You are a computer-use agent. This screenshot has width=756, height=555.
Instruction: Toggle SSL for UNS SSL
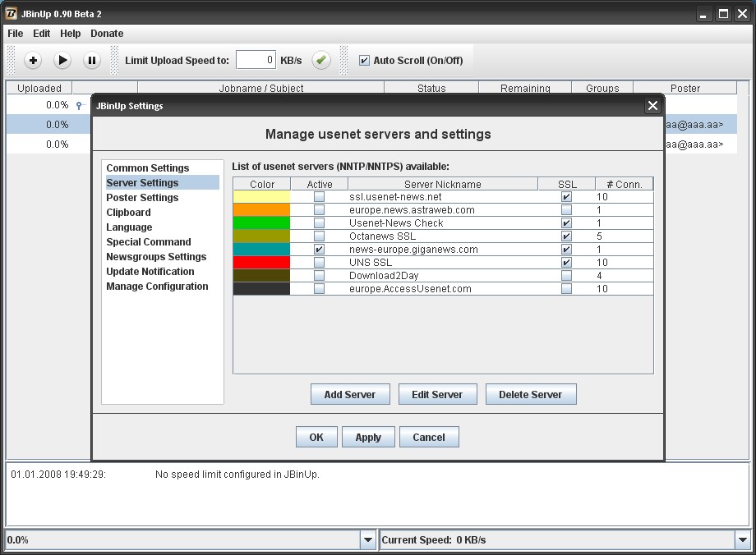pos(566,262)
